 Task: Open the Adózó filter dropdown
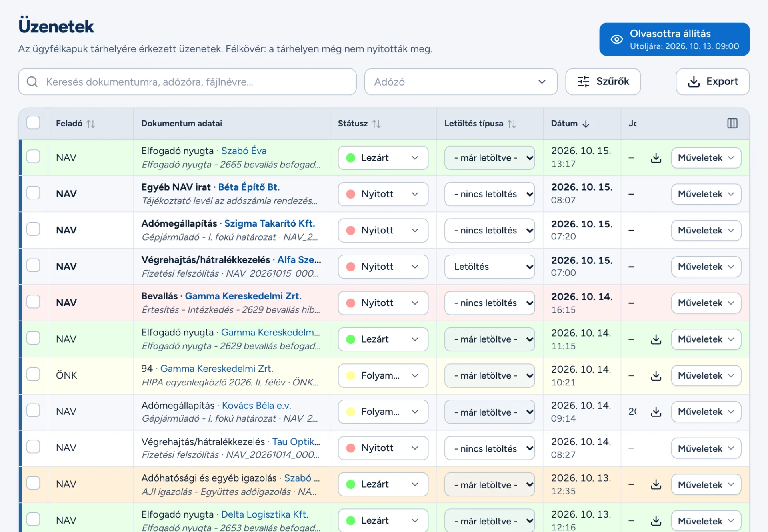coord(461,82)
